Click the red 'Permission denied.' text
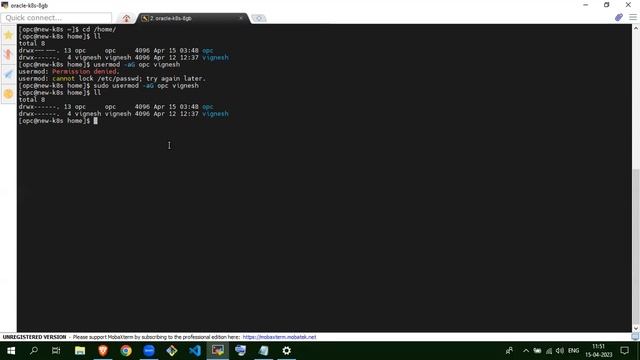Screen dimensions: 640x360 click(x=86, y=71)
